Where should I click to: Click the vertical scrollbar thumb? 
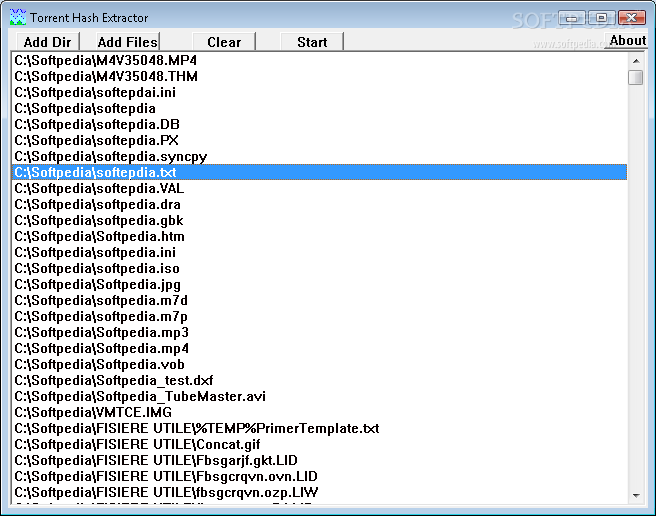(x=636, y=77)
